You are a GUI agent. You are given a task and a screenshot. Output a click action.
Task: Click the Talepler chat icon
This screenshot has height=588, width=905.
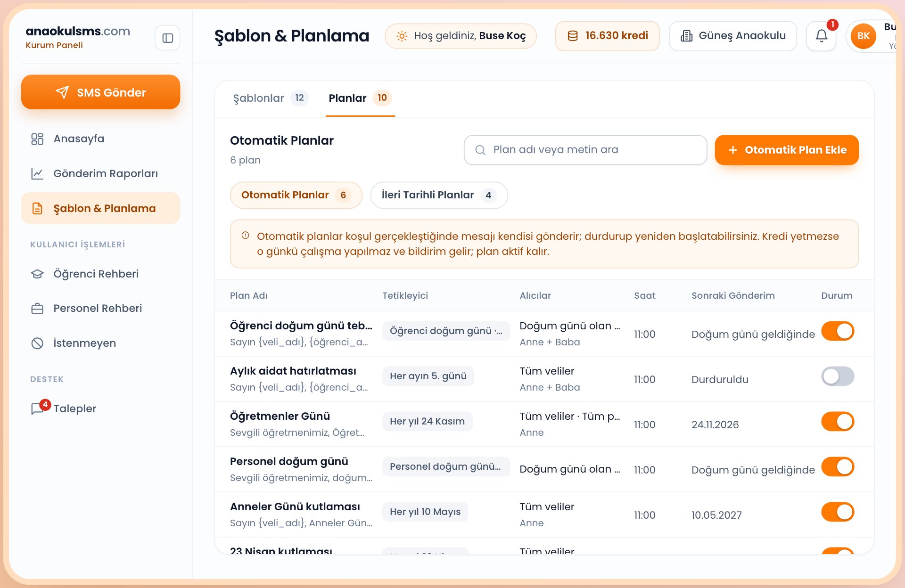(x=37, y=408)
